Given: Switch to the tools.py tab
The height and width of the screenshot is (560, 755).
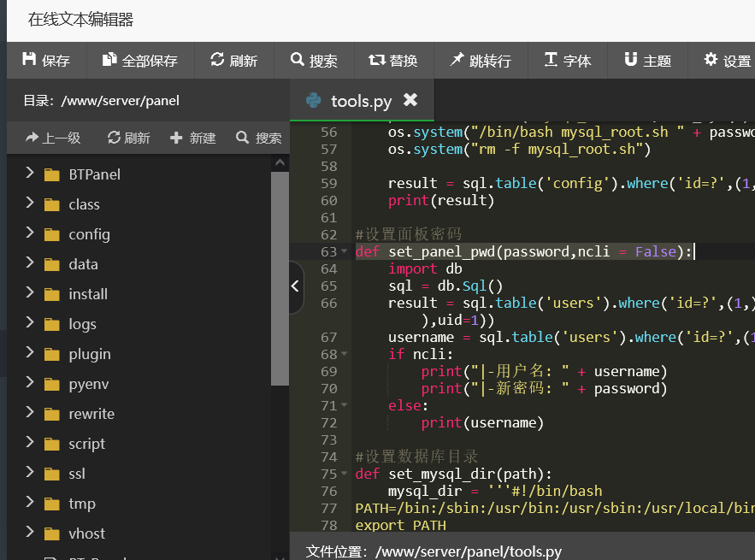Looking at the screenshot, I should click(x=360, y=101).
